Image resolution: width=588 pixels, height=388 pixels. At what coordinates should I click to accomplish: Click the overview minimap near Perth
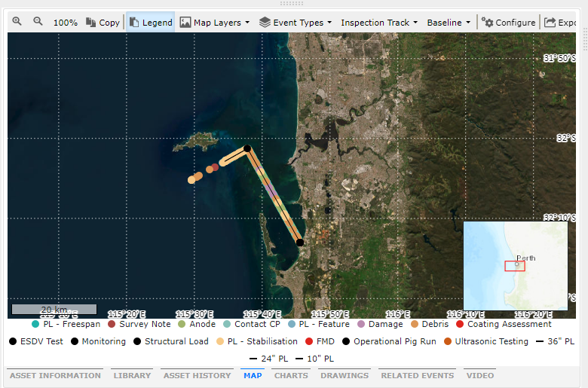coord(516,266)
